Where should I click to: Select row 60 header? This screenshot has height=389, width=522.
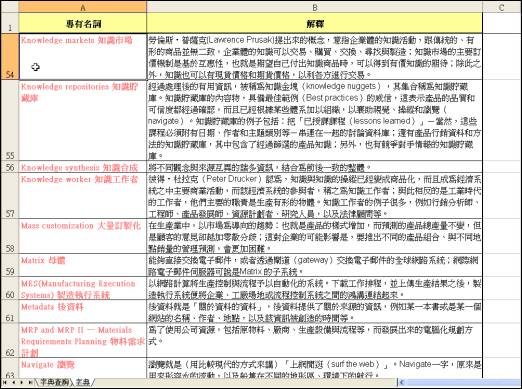click(10, 288)
